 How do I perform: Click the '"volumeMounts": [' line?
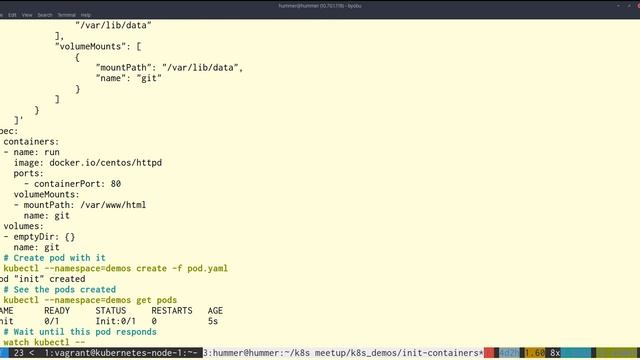coord(98,47)
